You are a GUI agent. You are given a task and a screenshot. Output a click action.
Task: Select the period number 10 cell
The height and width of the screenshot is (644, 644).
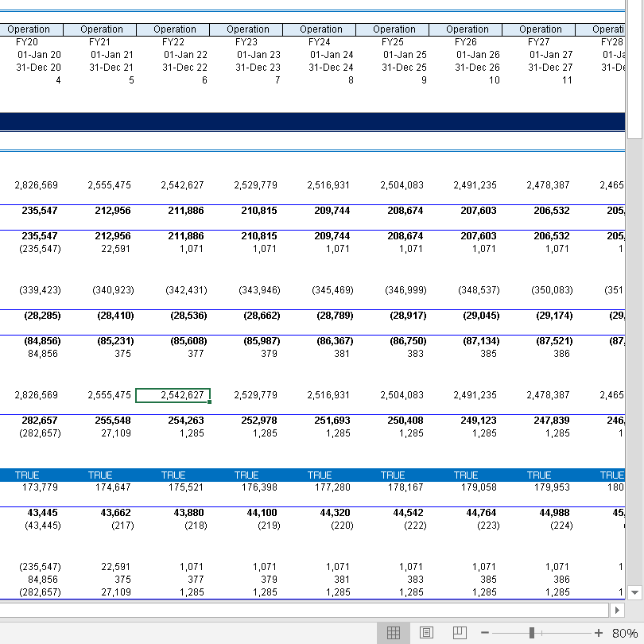(494, 80)
